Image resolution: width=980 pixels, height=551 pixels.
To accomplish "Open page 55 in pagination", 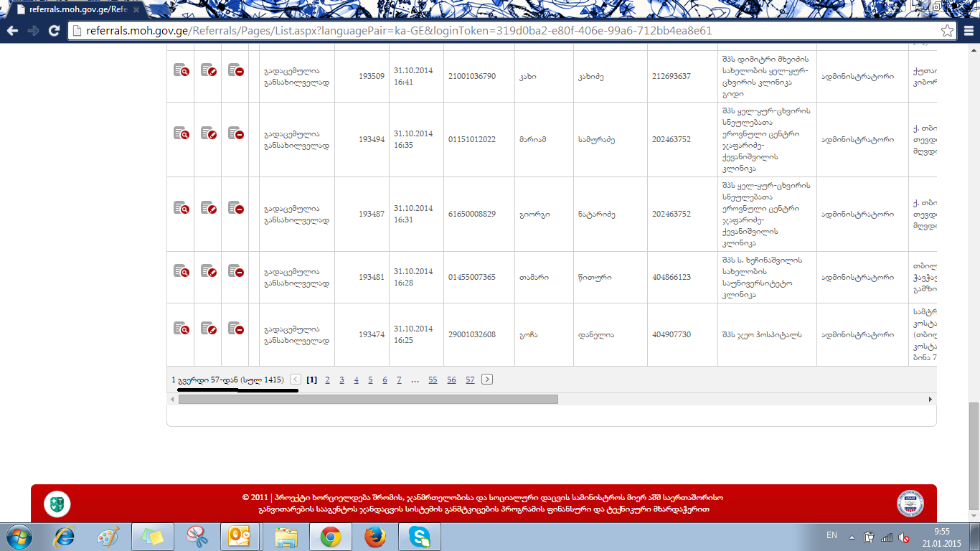I will [x=433, y=380].
